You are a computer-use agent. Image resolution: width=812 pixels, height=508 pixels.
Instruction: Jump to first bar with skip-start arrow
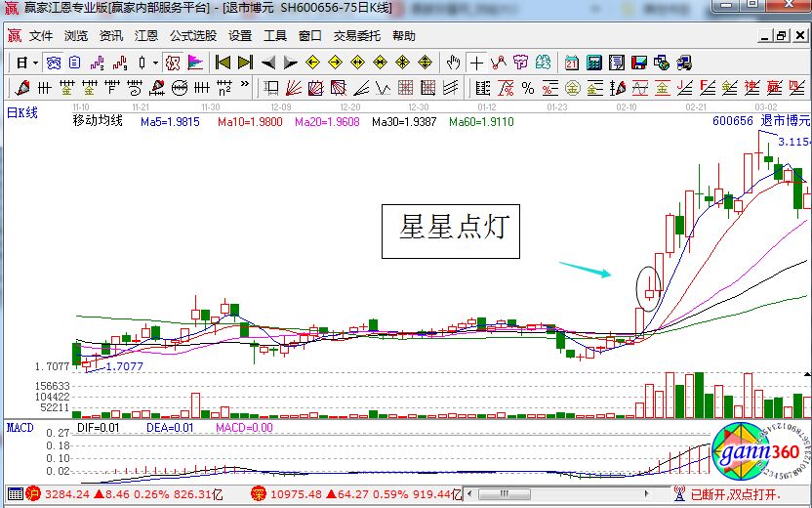(x=223, y=63)
